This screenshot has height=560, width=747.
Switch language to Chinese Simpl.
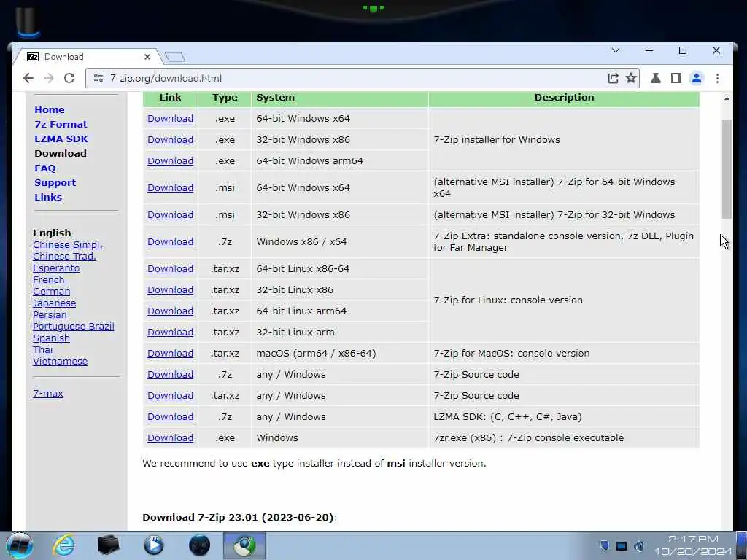click(68, 245)
